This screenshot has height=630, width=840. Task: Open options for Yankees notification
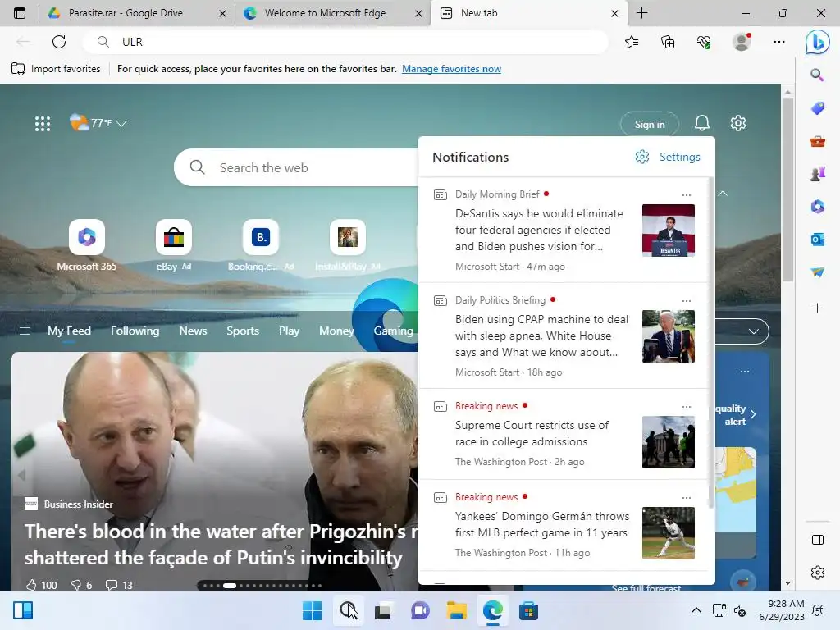[687, 498]
